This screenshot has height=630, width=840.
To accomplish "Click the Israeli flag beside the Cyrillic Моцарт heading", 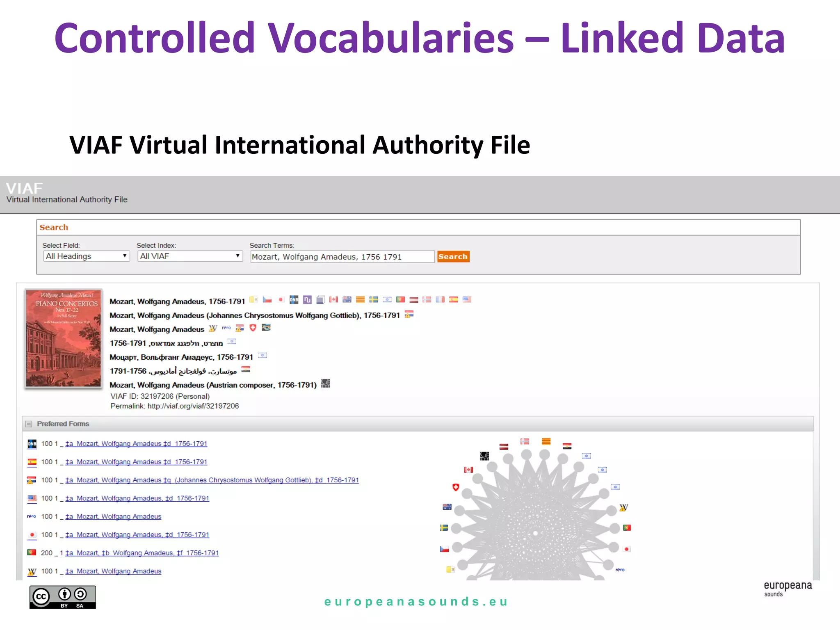I will [262, 355].
